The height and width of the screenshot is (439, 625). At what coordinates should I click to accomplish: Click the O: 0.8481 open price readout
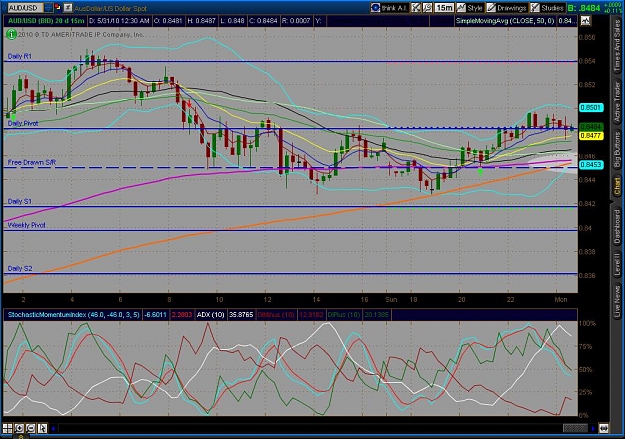[x=168, y=21]
